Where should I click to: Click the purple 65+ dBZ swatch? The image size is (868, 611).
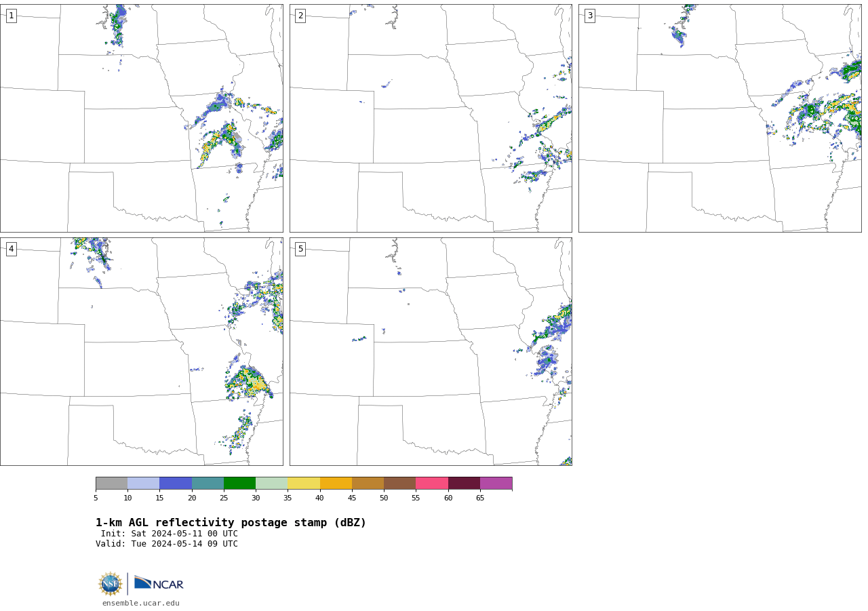(496, 484)
